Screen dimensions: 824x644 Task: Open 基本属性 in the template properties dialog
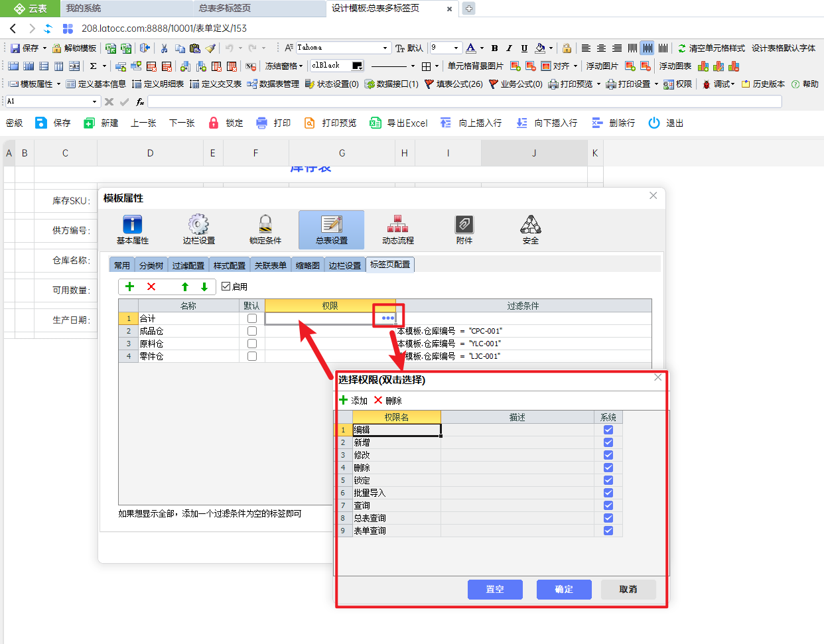(133, 229)
